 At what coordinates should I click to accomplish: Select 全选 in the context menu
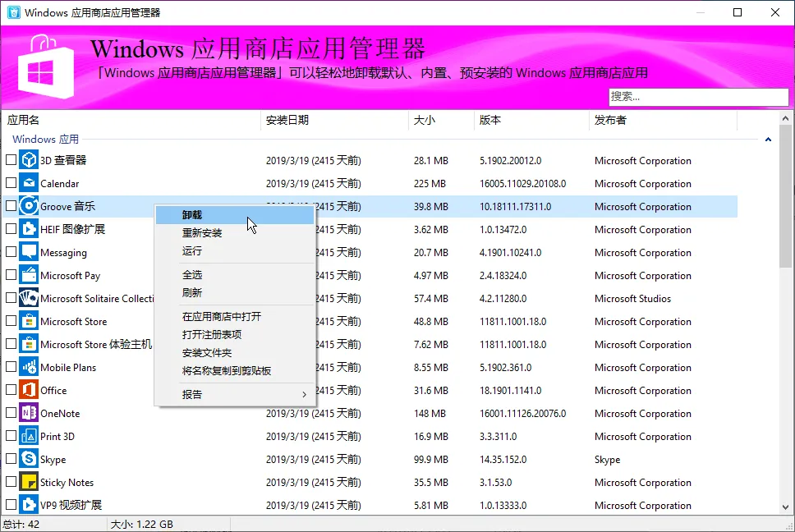click(235, 274)
